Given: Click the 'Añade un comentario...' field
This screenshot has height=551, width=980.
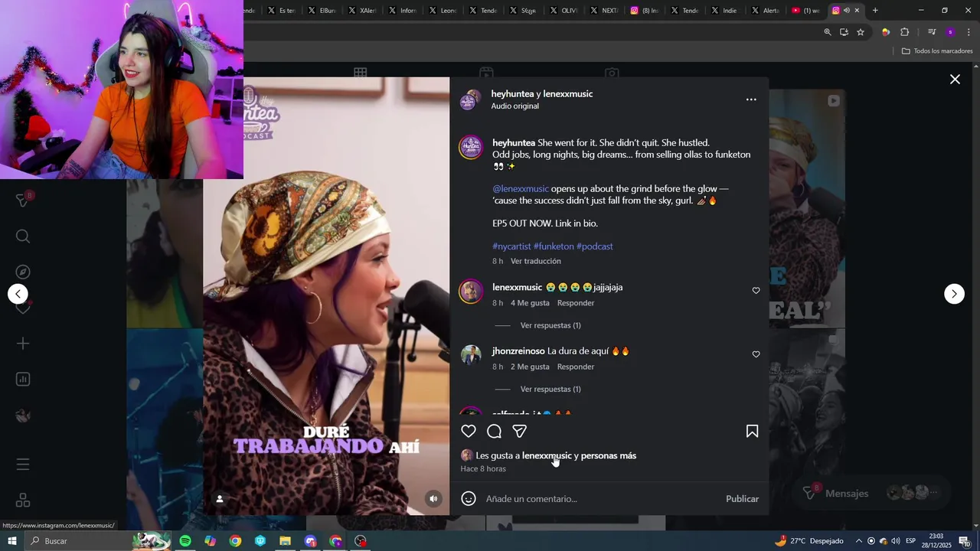Looking at the screenshot, I should click(601, 499).
